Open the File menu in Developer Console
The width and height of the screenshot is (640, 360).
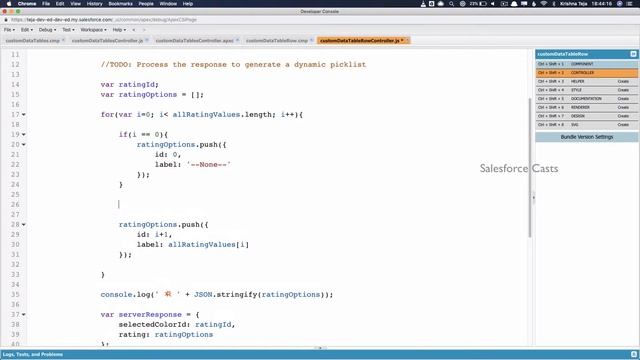[x=9, y=30]
